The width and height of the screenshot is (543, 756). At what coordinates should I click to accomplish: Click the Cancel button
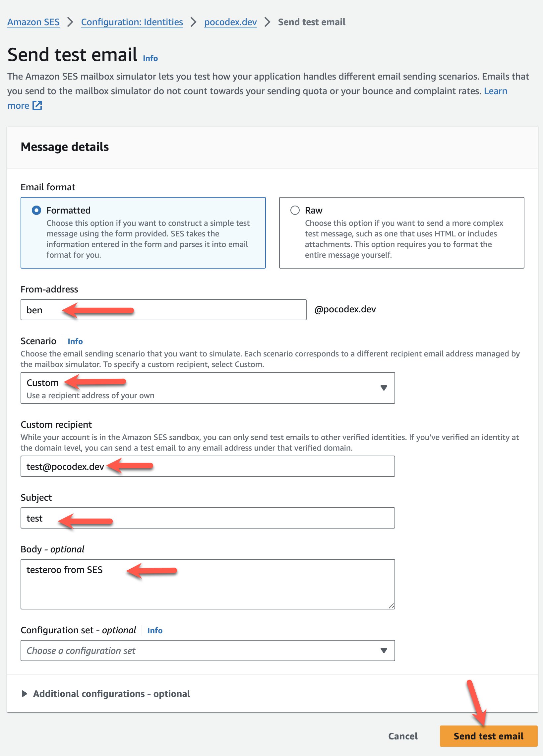click(x=403, y=736)
